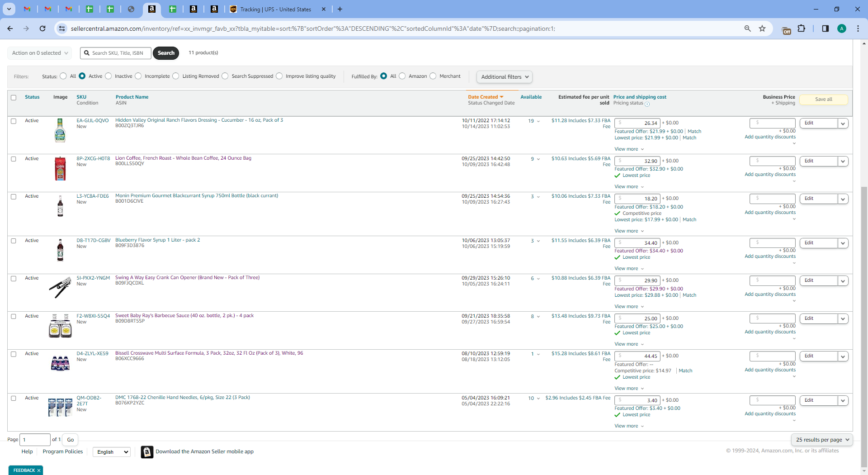Viewport: 868px width, 475px height.
Task: Open the profile avatar A menu
Action: pos(841,28)
